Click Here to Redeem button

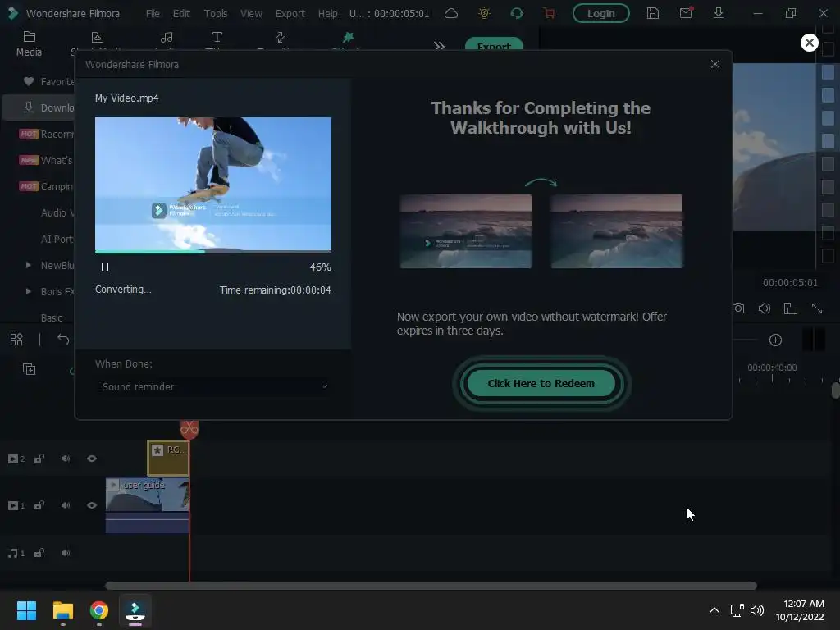pyautogui.click(x=541, y=384)
